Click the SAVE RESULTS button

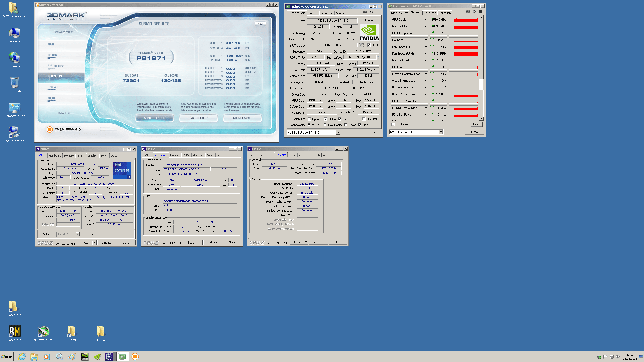pyautogui.click(x=199, y=118)
